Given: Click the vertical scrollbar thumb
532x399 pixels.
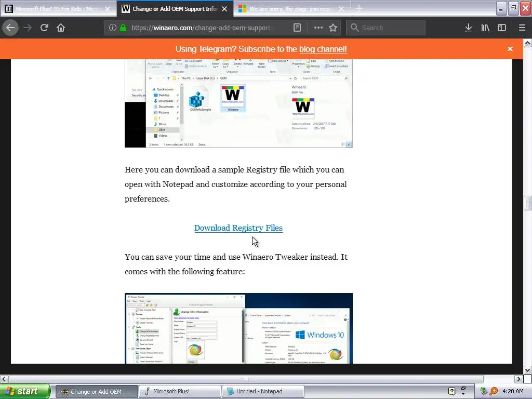Looking at the screenshot, I should tap(528, 203).
